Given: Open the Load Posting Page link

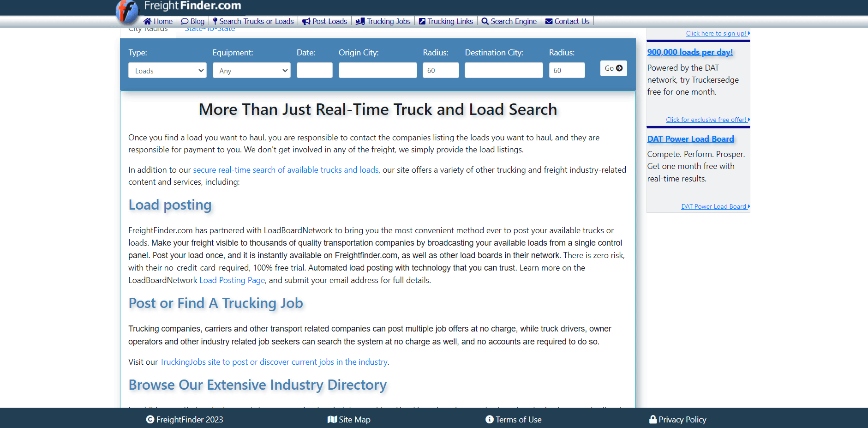Looking at the screenshot, I should pyautogui.click(x=232, y=280).
